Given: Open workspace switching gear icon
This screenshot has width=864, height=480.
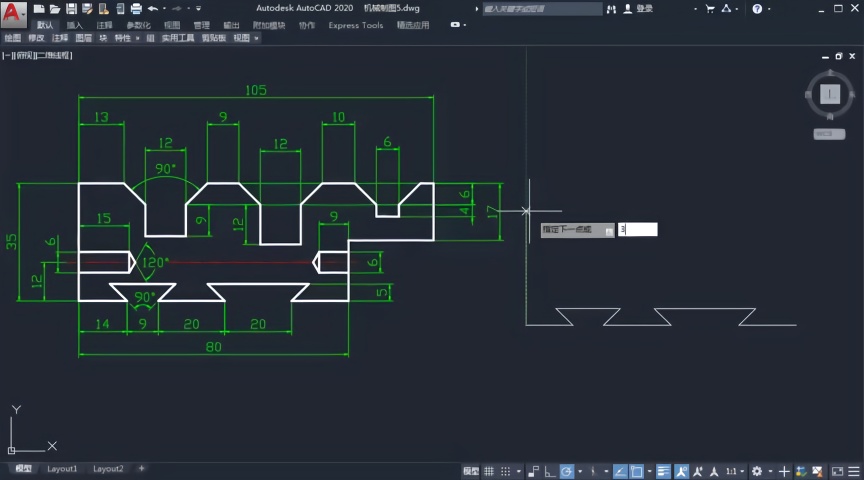Looking at the screenshot, I should click(x=757, y=471).
